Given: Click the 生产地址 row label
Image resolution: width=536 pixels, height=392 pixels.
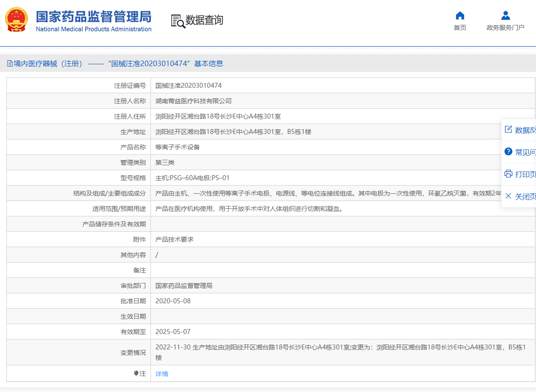Looking at the screenshot, I should point(133,132).
